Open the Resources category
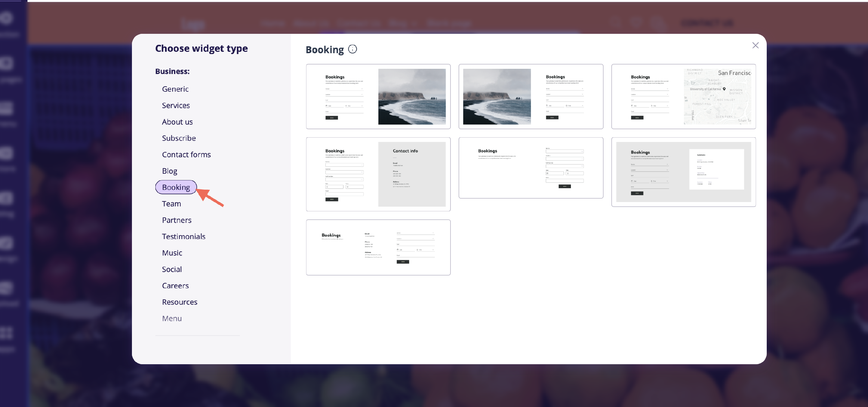Image resolution: width=868 pixels, height=407 pixels. 180,302
